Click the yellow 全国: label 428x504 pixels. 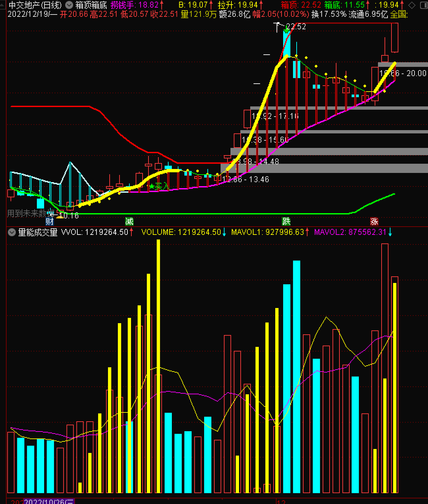[x=399, y=14]
